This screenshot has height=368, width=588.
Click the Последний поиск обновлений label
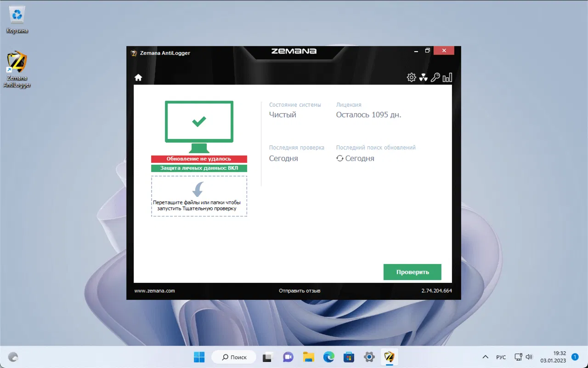pos(376,148)
